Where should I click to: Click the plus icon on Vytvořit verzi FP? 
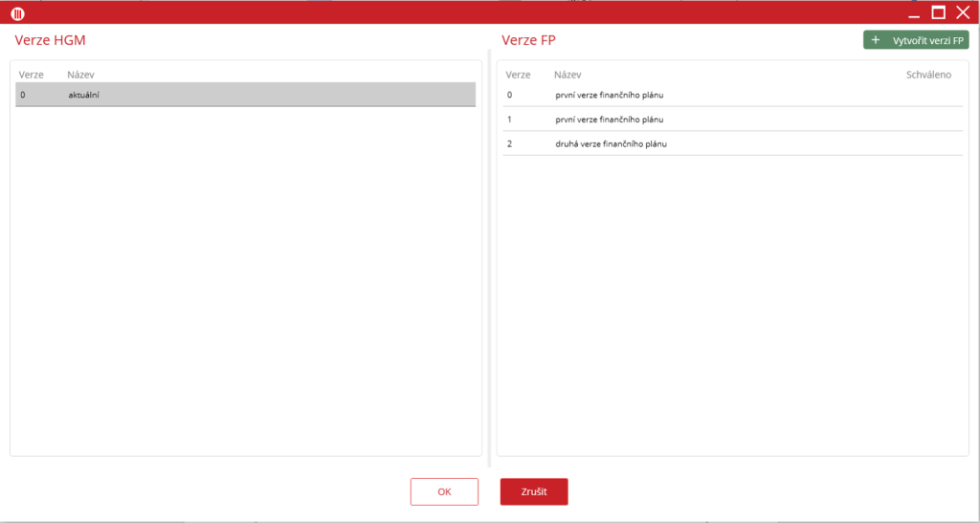pos(876,40)
